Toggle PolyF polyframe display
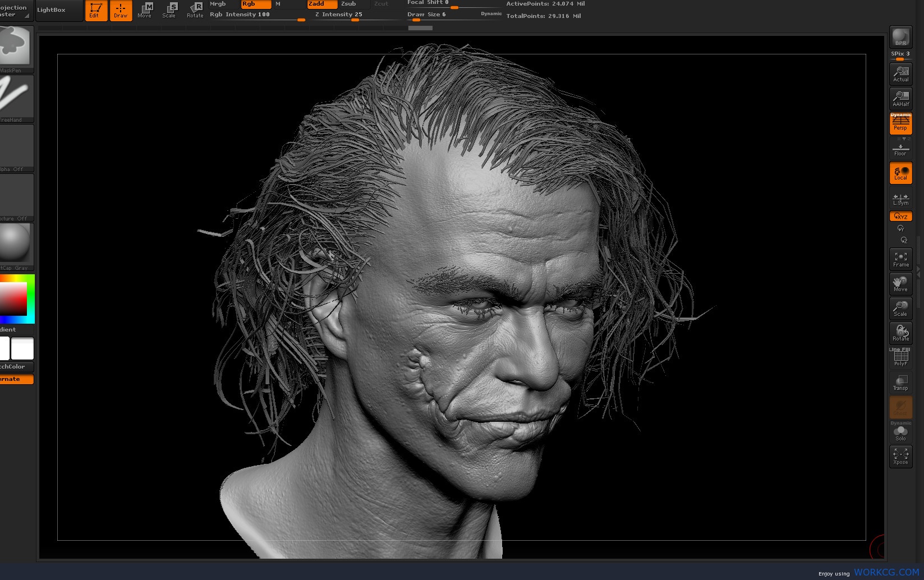 [x=900, y=358]
